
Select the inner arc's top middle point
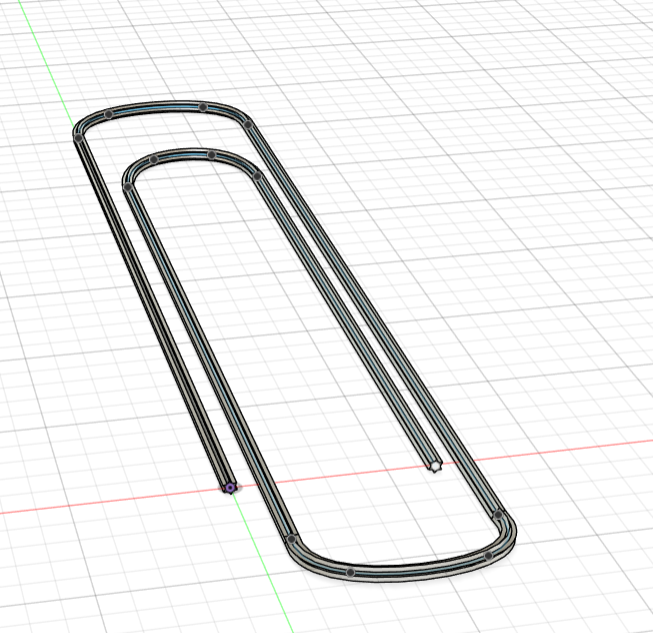[211, 154]
